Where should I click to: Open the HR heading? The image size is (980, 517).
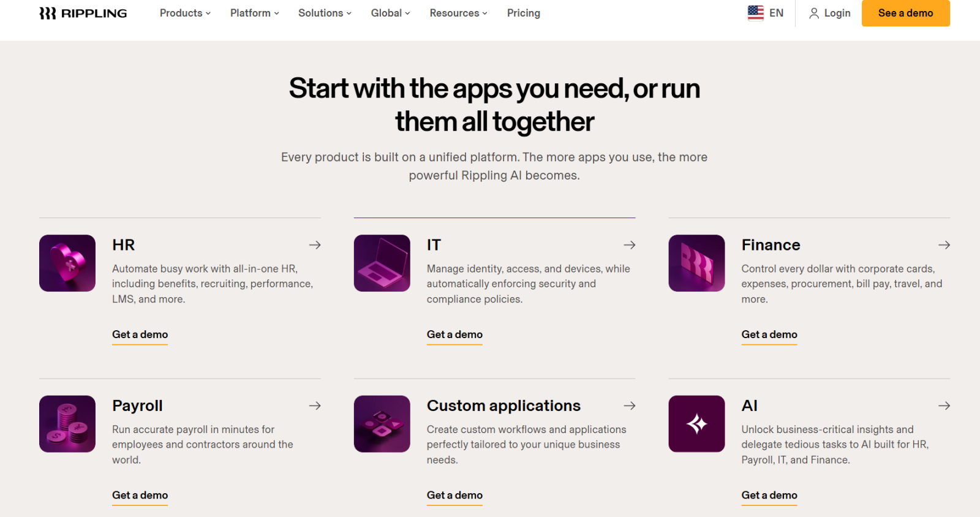pyautogui.click(x=123, y=245)
